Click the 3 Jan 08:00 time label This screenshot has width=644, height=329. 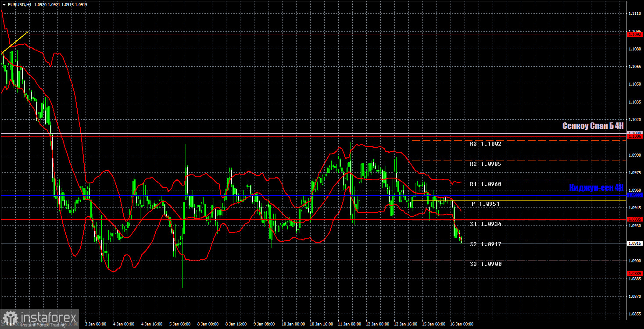pyautogui.click(x=95, y=324)
